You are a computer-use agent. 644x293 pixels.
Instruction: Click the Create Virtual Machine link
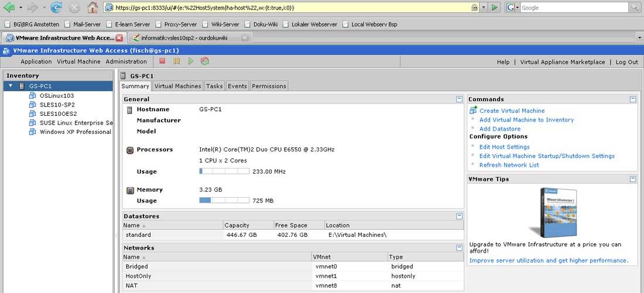[512, 111]
